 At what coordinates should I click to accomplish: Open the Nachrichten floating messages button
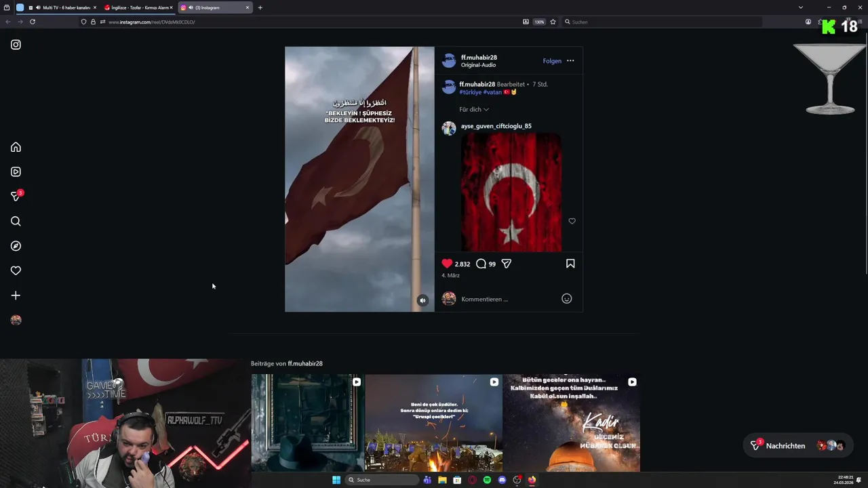tap(798, 445)
